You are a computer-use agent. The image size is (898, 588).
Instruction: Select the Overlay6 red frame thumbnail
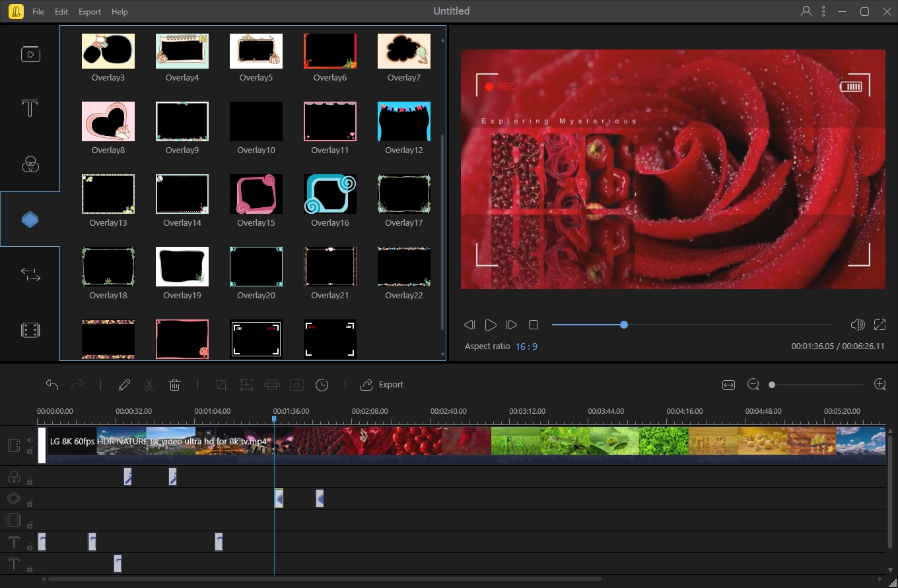(330, 51)
